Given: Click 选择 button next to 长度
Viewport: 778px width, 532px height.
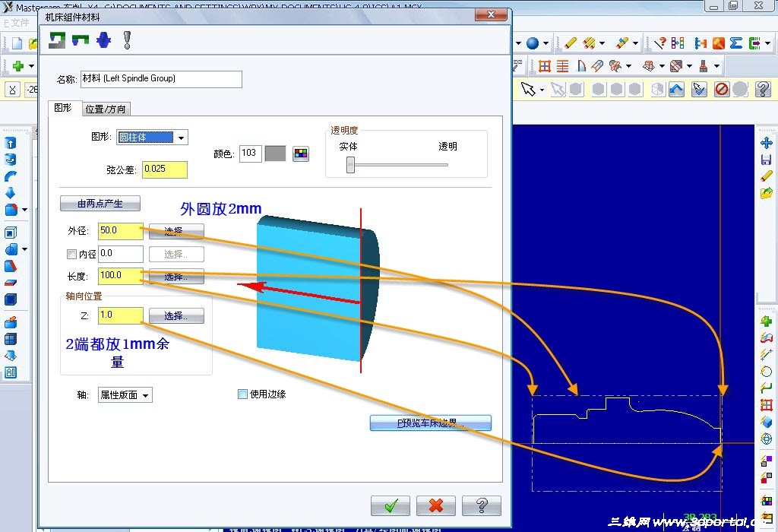Looking at the screenshot, I should click(176, 277).
